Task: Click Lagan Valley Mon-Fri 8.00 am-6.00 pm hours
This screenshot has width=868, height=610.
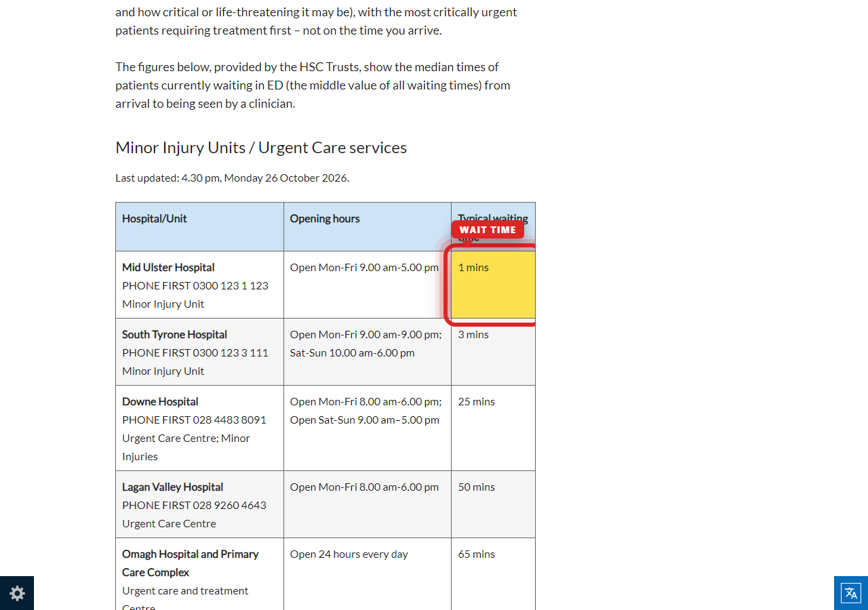Action: tap(364, 487)
